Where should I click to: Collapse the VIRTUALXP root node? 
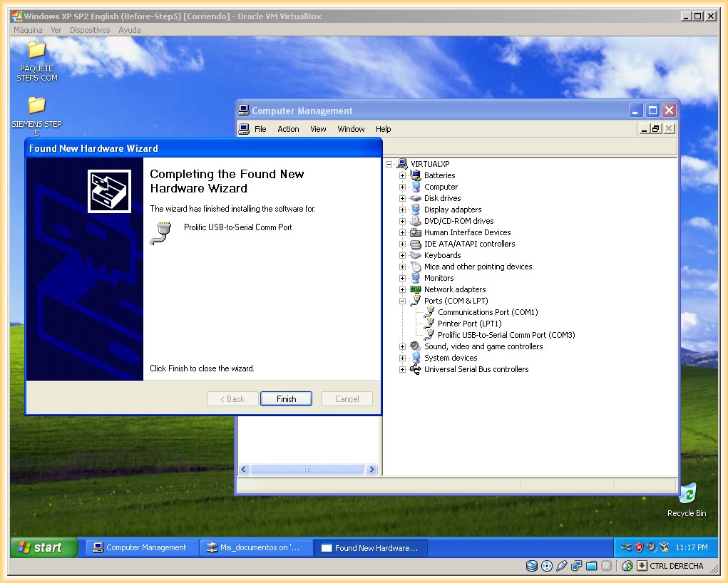point(389,164)
